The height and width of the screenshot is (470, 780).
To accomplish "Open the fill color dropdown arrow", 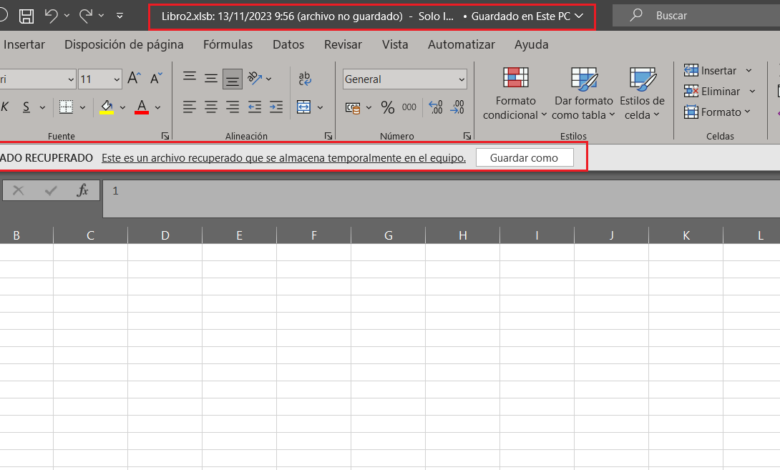I will point(122,107).
